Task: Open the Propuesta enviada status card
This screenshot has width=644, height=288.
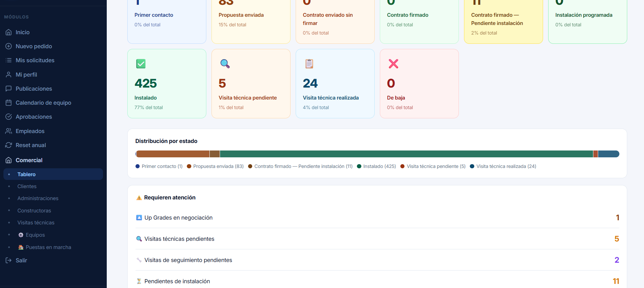Action: coord(251,21)
